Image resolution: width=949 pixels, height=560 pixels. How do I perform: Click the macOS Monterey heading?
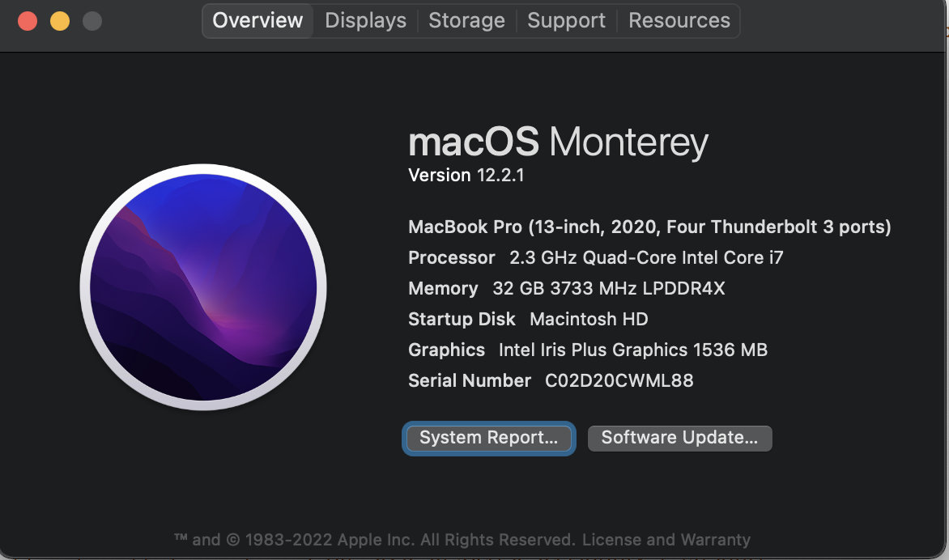[x=558, y=142]
